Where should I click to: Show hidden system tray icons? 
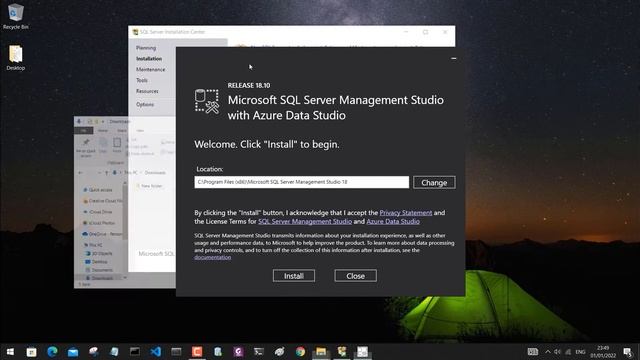pos(548,351)
